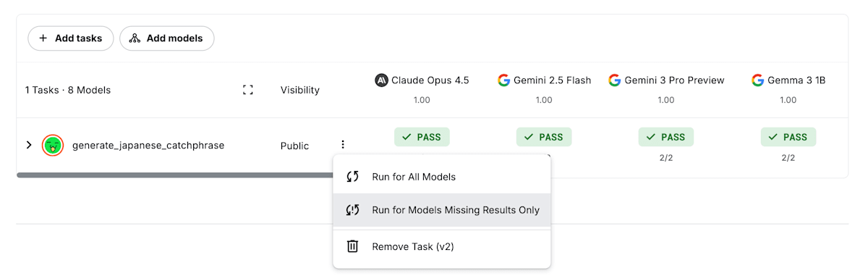Click the 2/2 count under Gemma 3 1B

[788, 157]
